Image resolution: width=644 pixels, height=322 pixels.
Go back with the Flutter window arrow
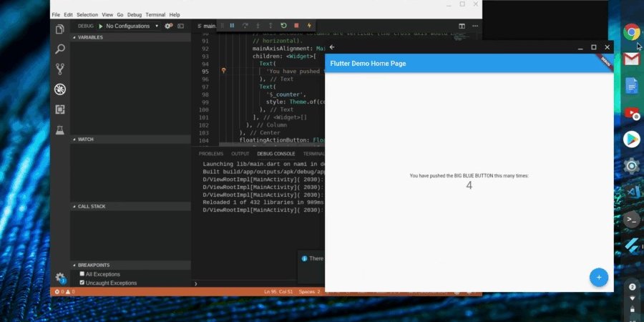(332, 47)
